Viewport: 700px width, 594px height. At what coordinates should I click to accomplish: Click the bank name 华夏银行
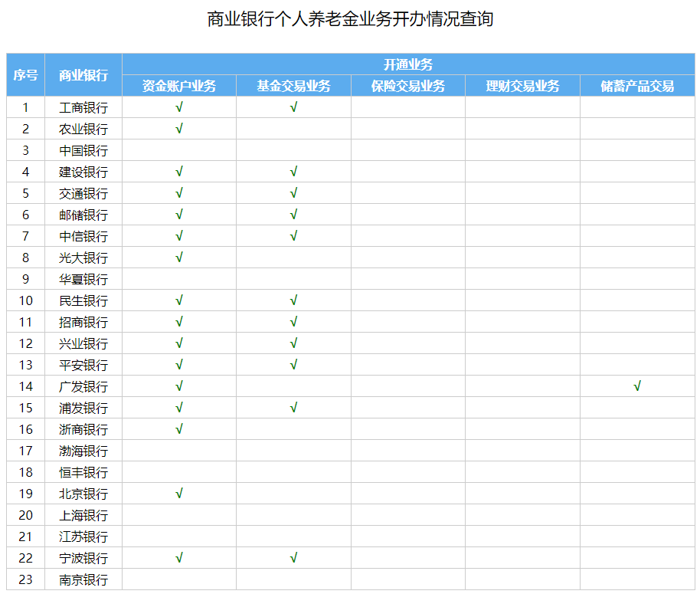click(x=83, y=279)
